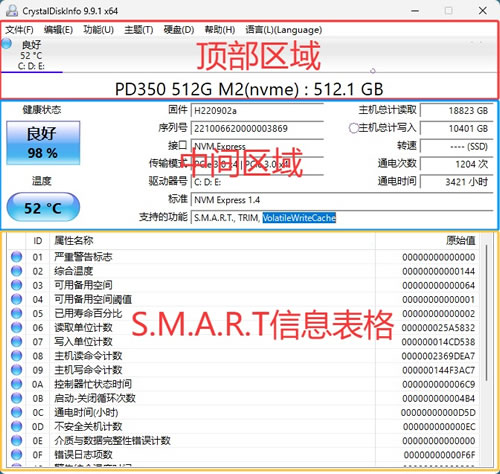Click the raw value 000000025A5832
Viewport: 500px width, 474px height.
[x=438, y=328]
